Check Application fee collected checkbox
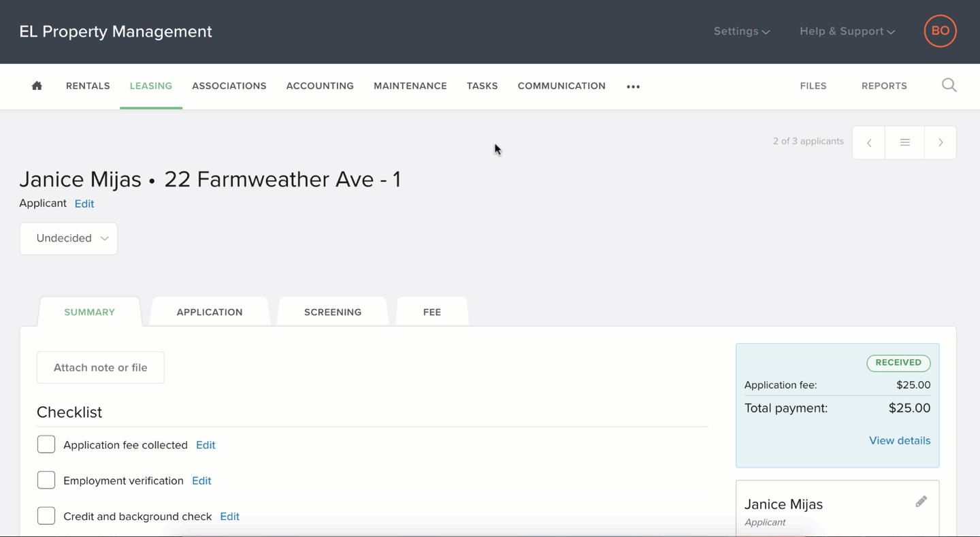The height and width of the screenshot is (537, 980). [46, 444]
